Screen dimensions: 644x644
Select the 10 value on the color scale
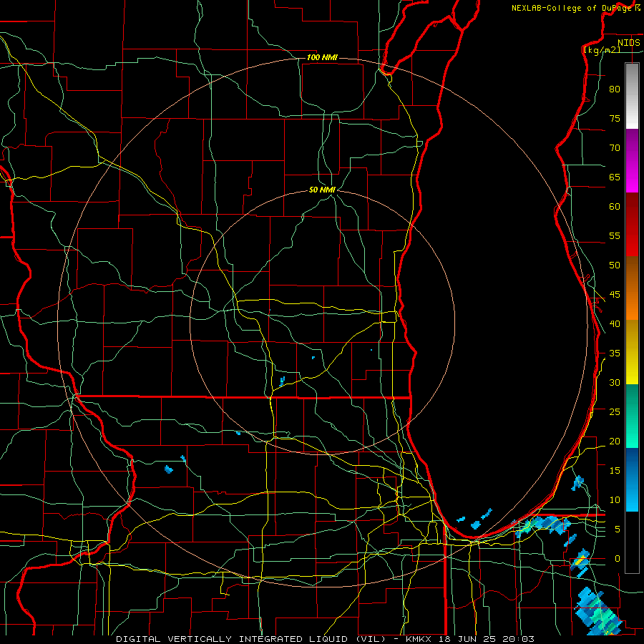(615, 500)
